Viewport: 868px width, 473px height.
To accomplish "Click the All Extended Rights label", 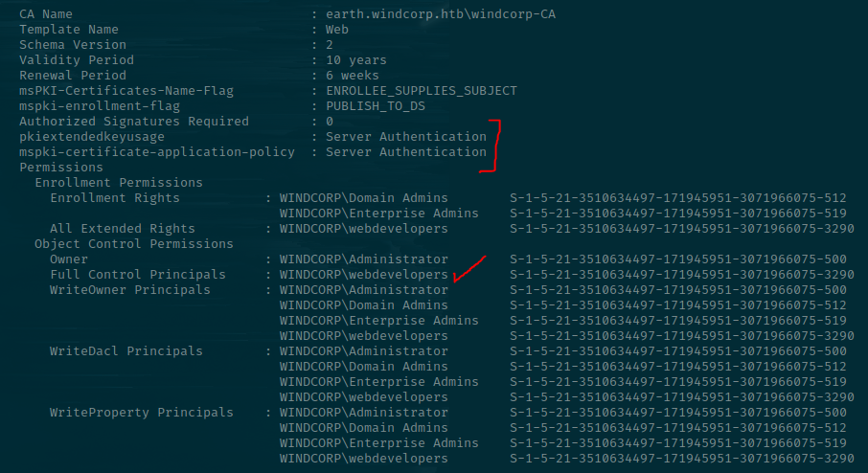I will (x=123, y=229).
